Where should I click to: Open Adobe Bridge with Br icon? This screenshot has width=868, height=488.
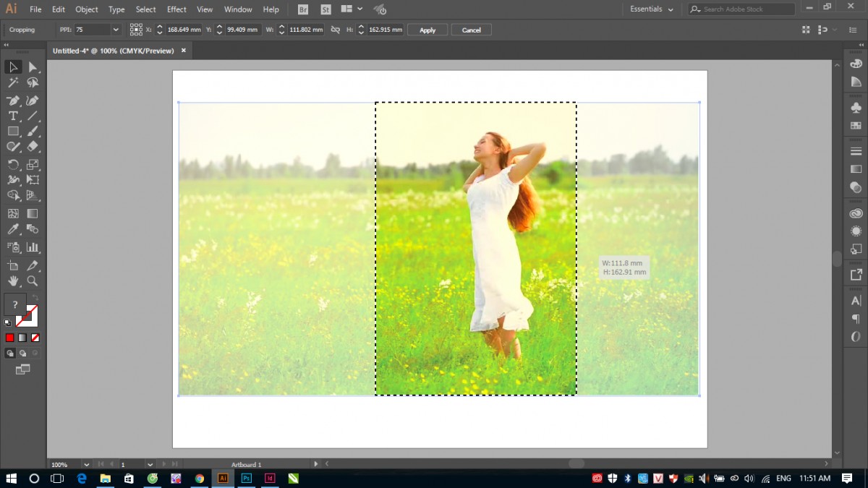point(303,9)
